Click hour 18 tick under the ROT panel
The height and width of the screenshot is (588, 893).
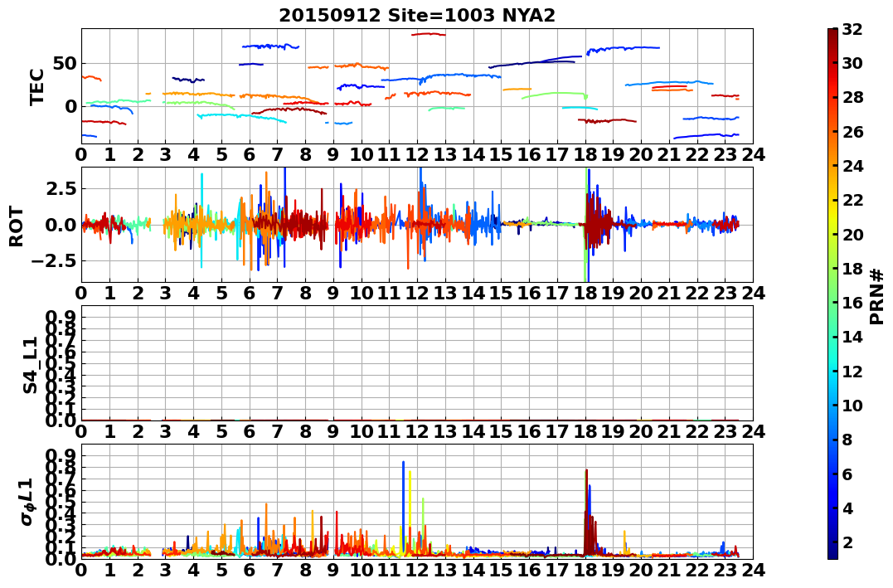(585, 293)
